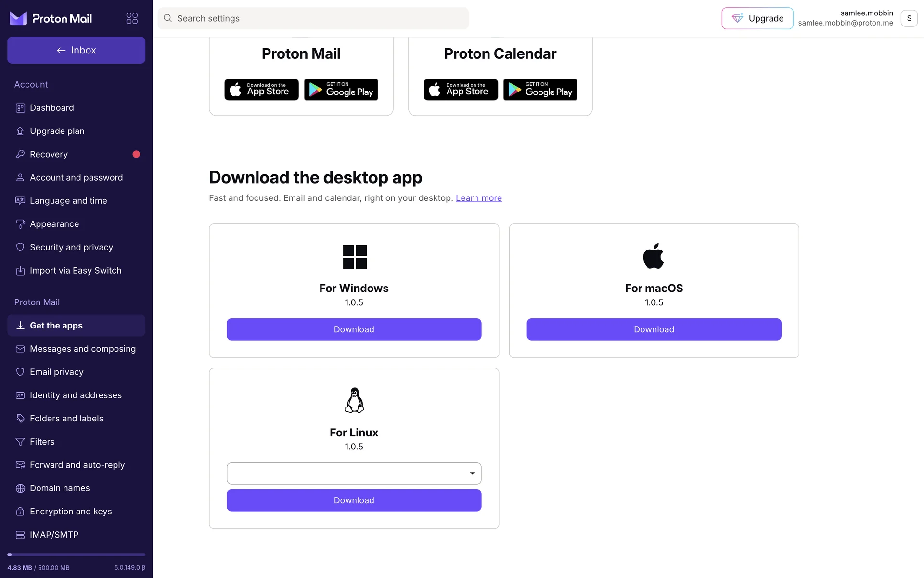Click the Windows logo icon
This screenshot has width=924, height=578.
click(355, 257)
